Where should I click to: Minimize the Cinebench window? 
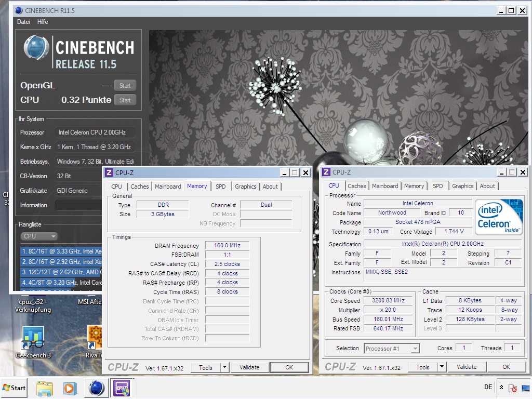click(x=501, y=11)
